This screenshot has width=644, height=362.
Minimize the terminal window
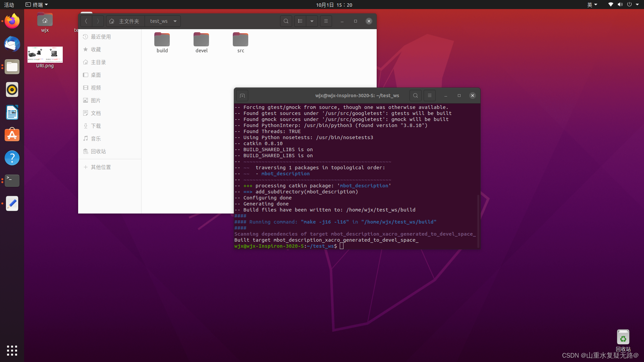click(446, 96)
